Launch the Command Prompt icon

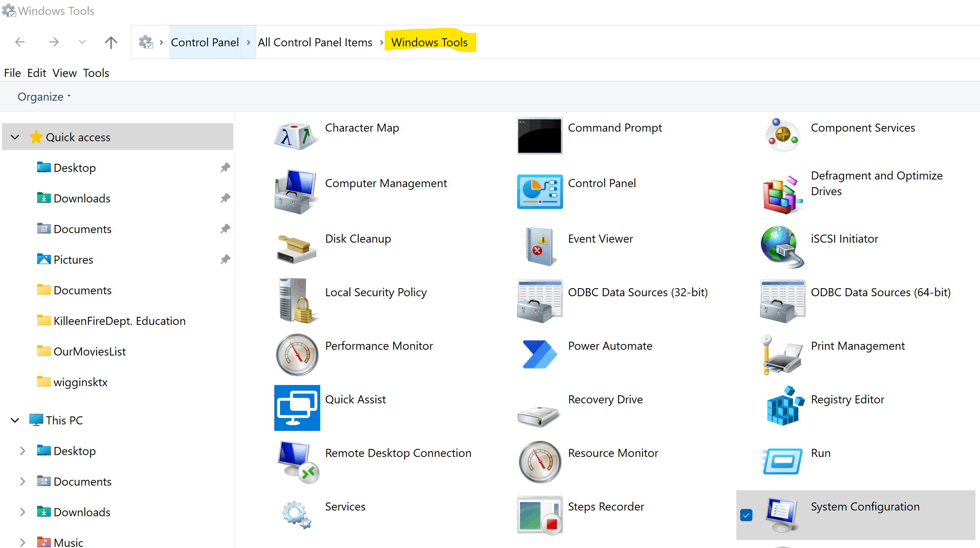click(539, 136)
